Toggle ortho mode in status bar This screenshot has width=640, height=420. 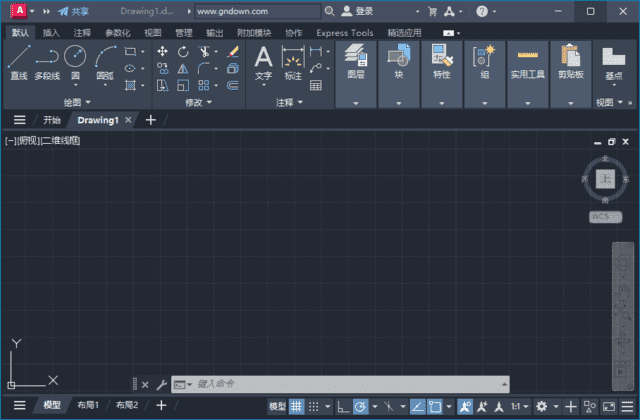[x=343, y=407]
